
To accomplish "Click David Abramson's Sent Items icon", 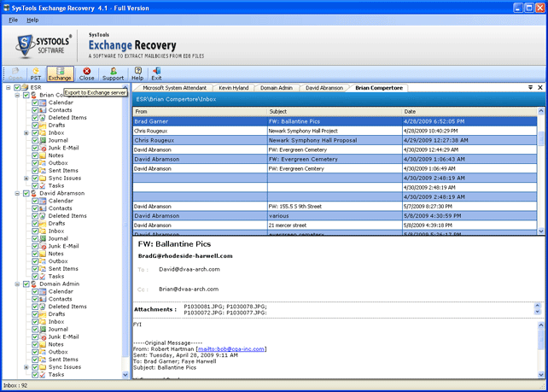I will pyautogui.click(x=43, y=268).
